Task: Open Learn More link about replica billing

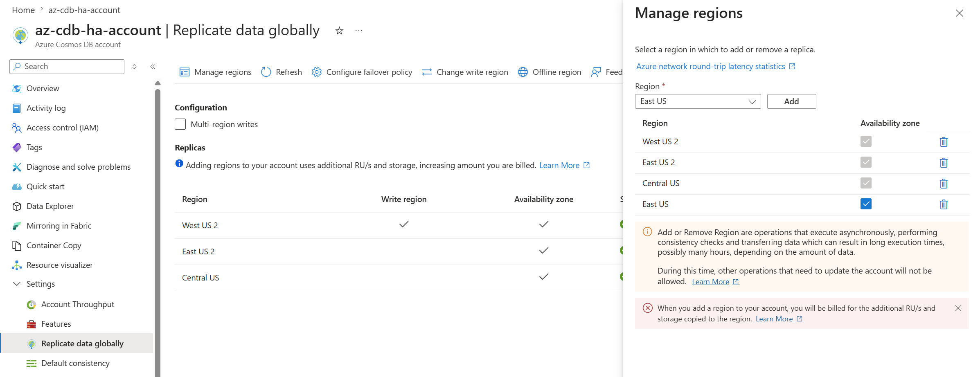Action: pyautogui.click(x=564, y=165)
